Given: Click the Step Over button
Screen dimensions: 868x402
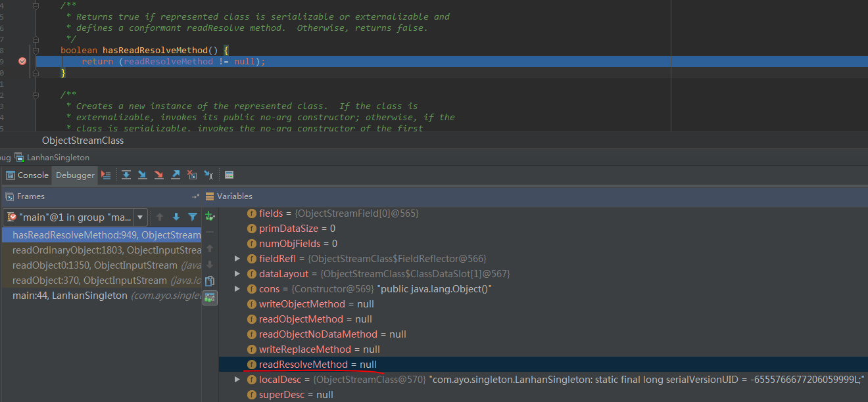Looking at the screenshot, I should [x=126, y=175].
